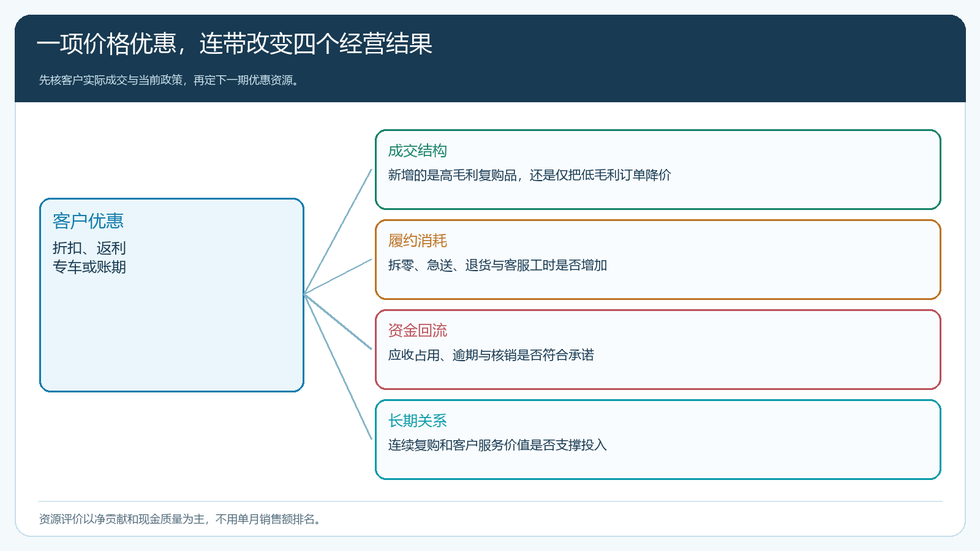Click the text 应收占用、逾期与核销
This screenshot has width=980, height=551.
tap(453, 355)
